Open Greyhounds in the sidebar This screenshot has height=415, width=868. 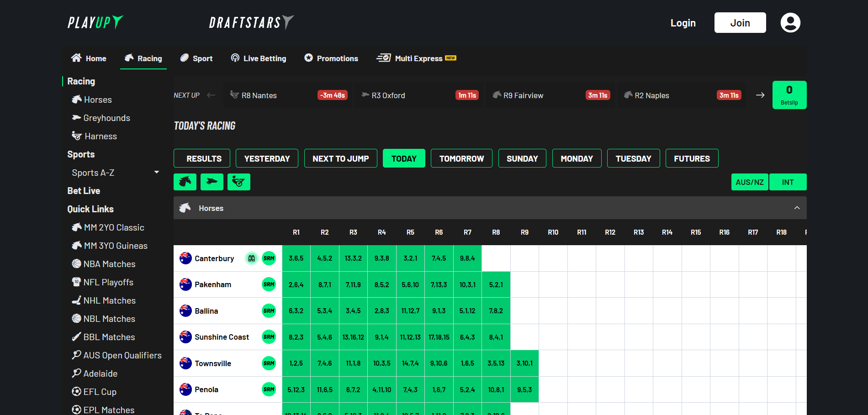101,118
